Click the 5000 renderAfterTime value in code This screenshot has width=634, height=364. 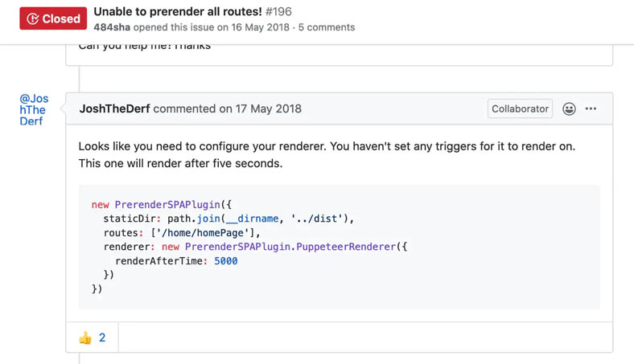coord(225,260)
